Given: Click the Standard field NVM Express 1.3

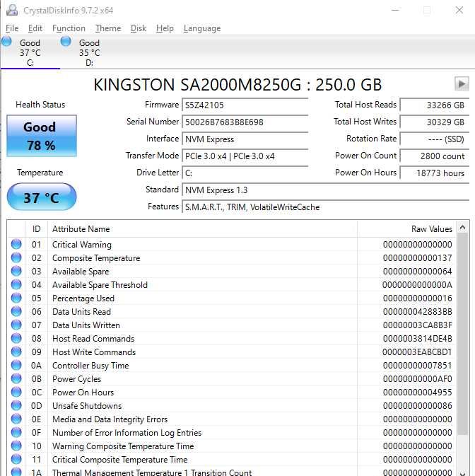Looking at the screenshot, I should (326, 190).
